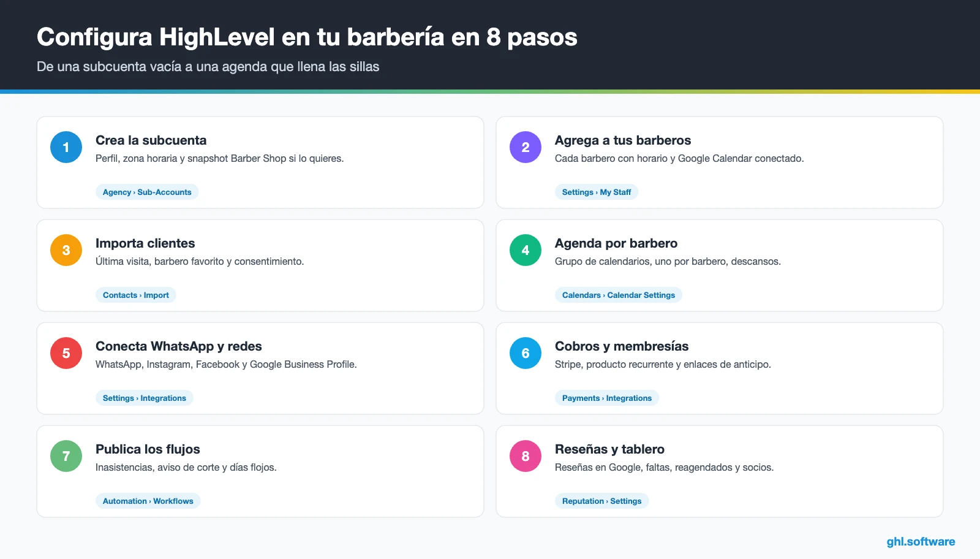980x559 pixels.
Task: Click the 'WhatsApp, Instagram, Facebook' description
Action: tap(226, 365)
